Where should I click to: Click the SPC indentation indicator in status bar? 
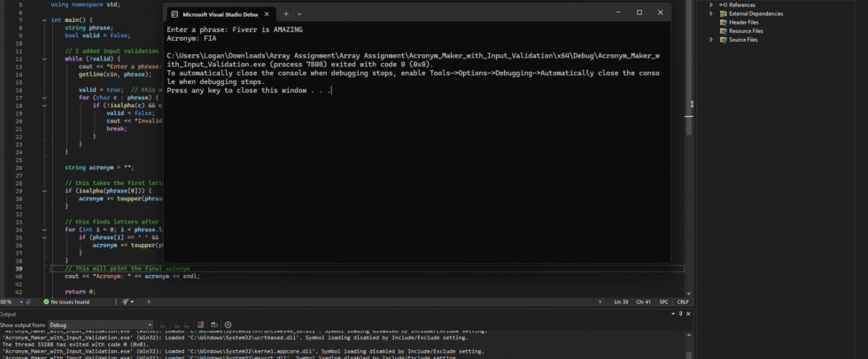click(663, 301)
